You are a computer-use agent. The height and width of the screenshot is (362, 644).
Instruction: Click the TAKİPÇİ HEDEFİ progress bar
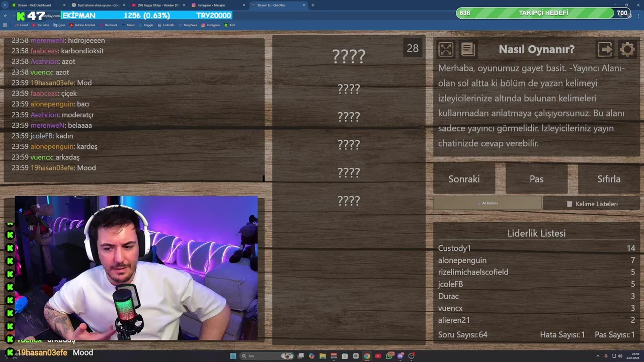(x=543, y=13)
